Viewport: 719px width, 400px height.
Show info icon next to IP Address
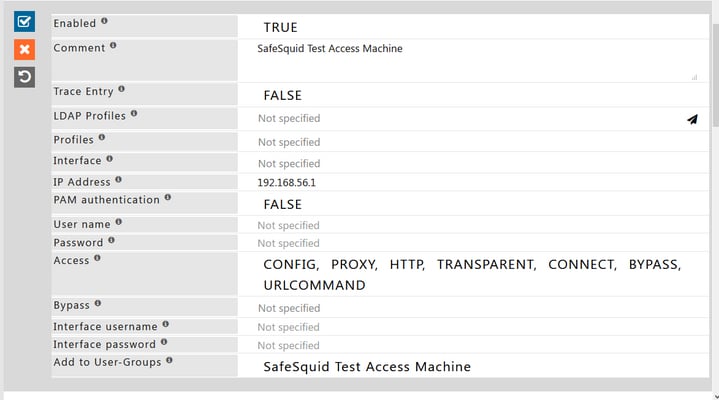point(118,180)
